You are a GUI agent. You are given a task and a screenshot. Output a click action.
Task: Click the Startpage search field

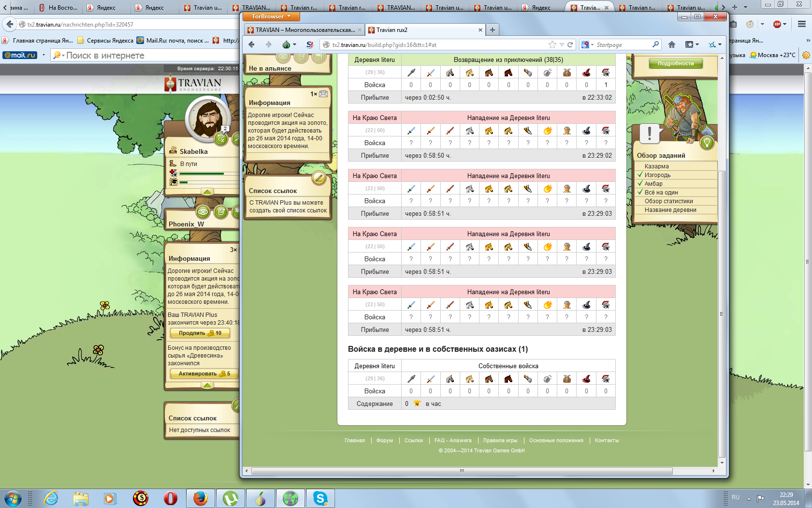(623, 45)
